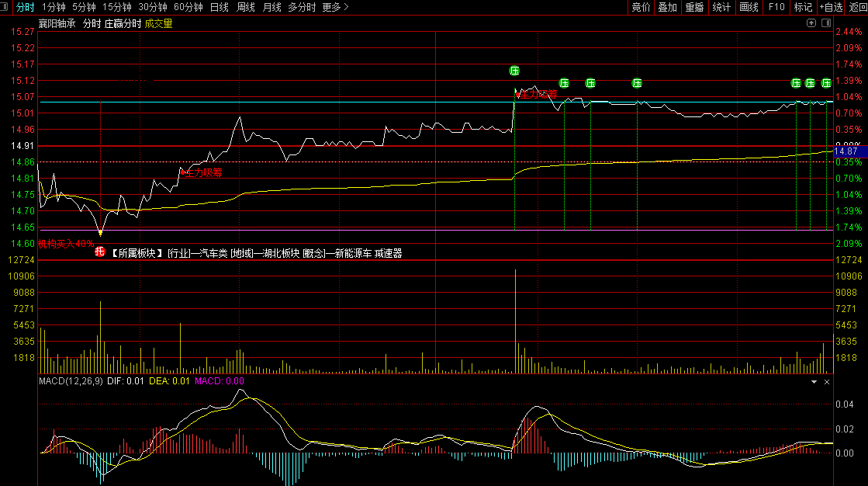Select the 庄赢分时 indicator label
The image size is (868, 486).
point(123,23)
